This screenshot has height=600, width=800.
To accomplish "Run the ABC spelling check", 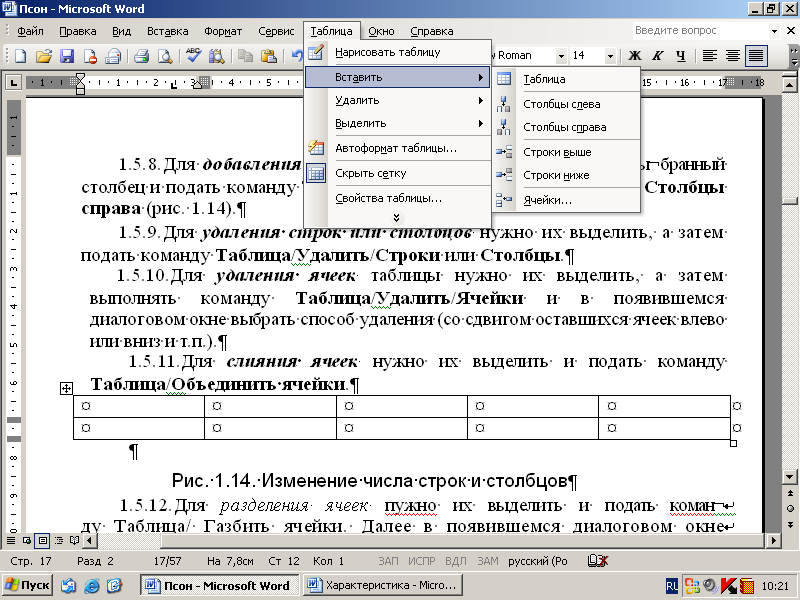I will click(x=193, y=56).
